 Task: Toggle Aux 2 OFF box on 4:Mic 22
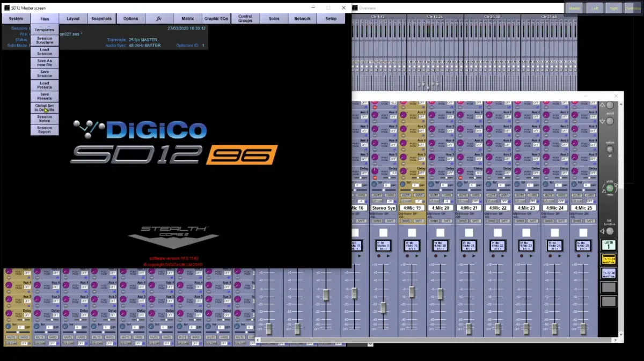(x=507, y=116)
